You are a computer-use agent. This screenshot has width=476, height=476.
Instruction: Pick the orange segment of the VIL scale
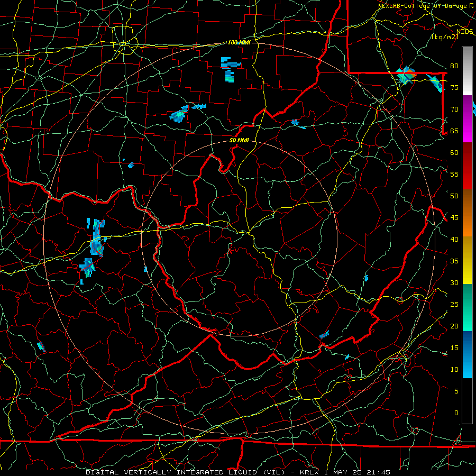pos(467,225)
